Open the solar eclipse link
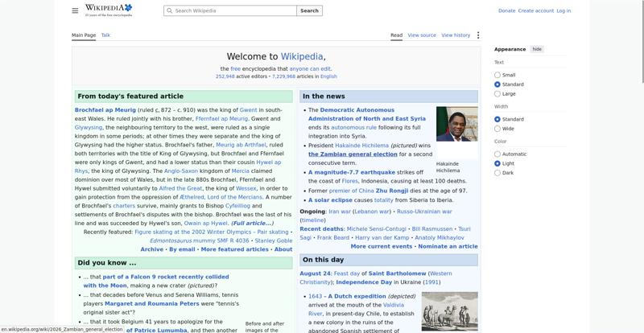This screenshot has height=333, width=644. [330, 200]
